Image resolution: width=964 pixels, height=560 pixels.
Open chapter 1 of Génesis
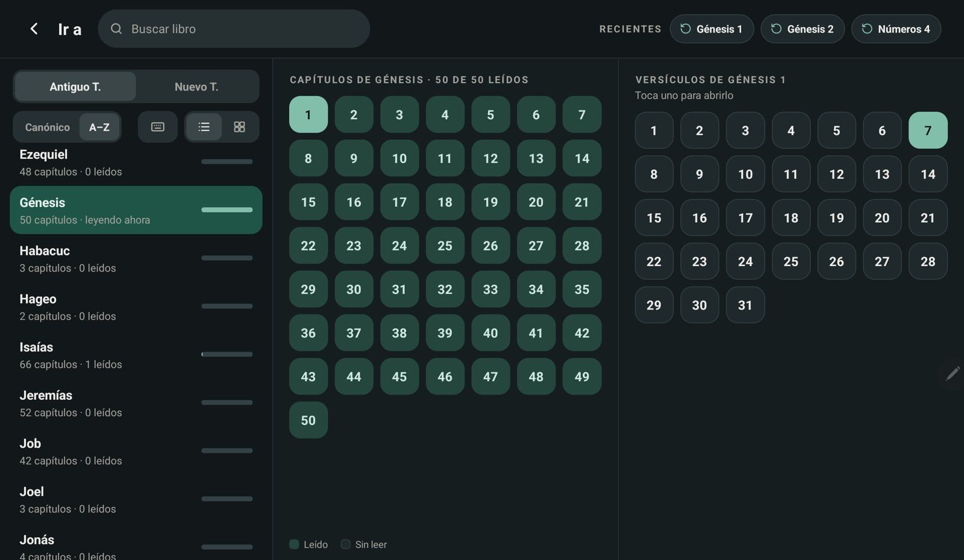point(308,114)
